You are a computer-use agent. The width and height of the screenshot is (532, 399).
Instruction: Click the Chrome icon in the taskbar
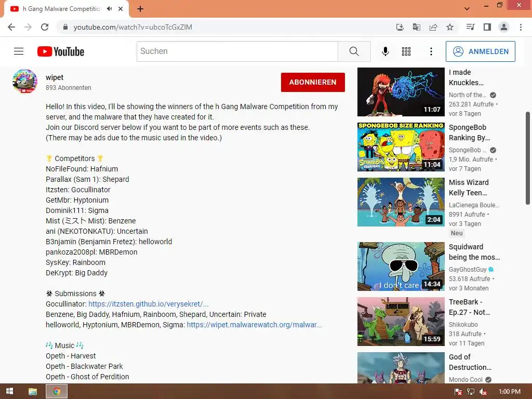click(x=57, y=391)
